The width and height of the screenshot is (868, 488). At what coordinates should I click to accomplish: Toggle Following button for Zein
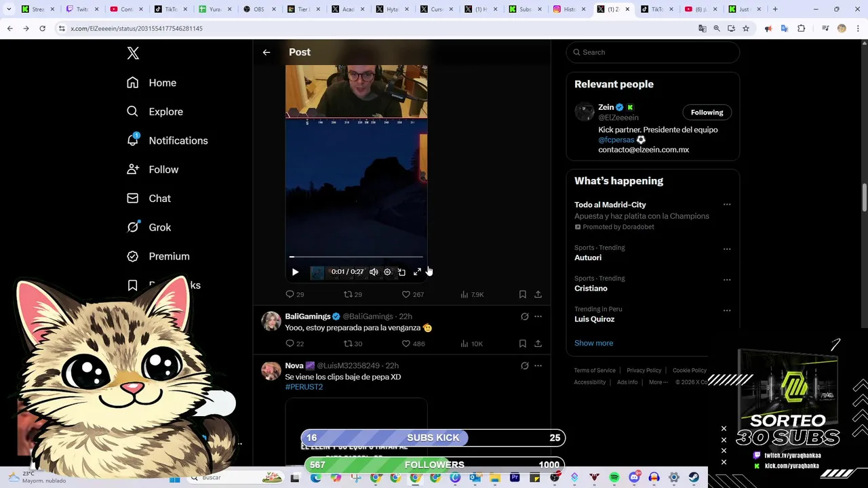click(x=707, y=113)
